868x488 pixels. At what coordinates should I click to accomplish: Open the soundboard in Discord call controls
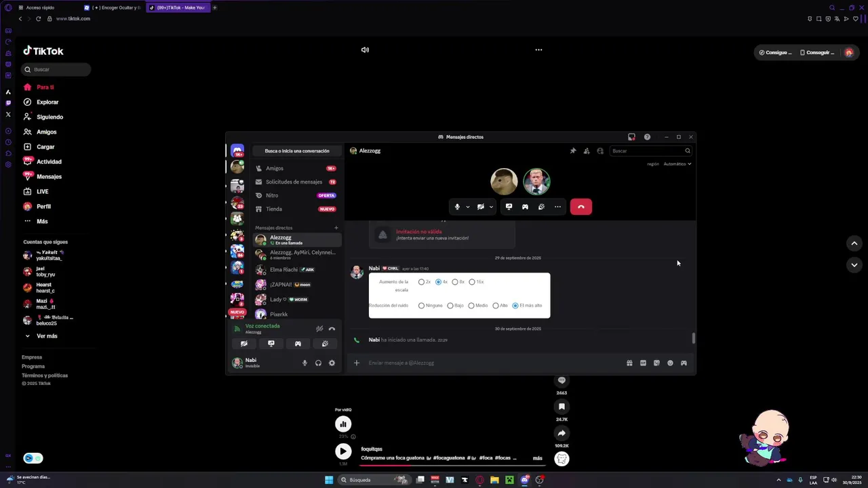(x=541, y=207)
